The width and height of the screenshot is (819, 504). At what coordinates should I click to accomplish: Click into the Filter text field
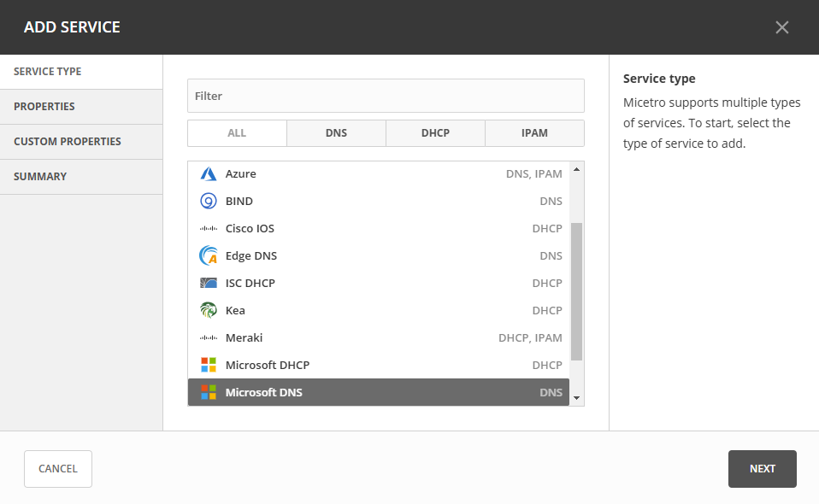[x=386, y=97]
